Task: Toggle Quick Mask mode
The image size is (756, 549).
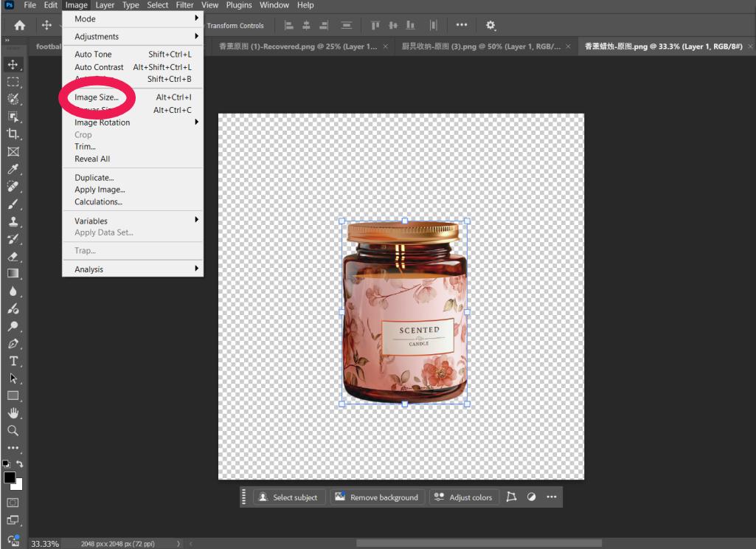Action: pyautogui.click(x=13, y=503)
